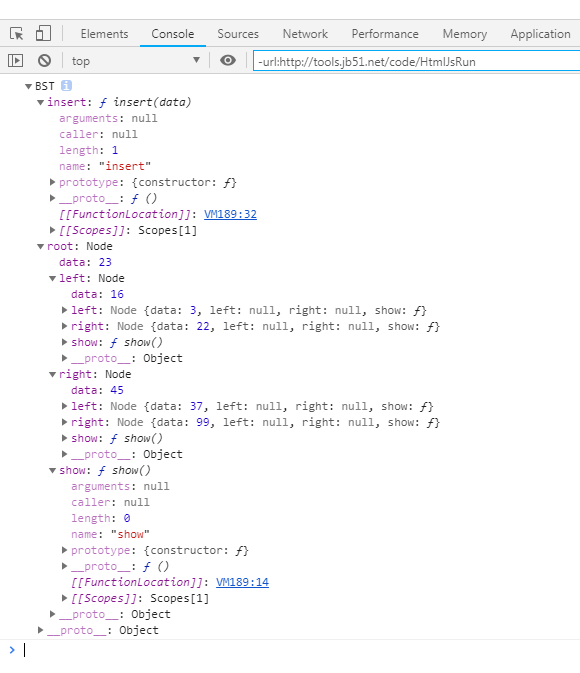Collapse the root Node entry

(40, 246)
